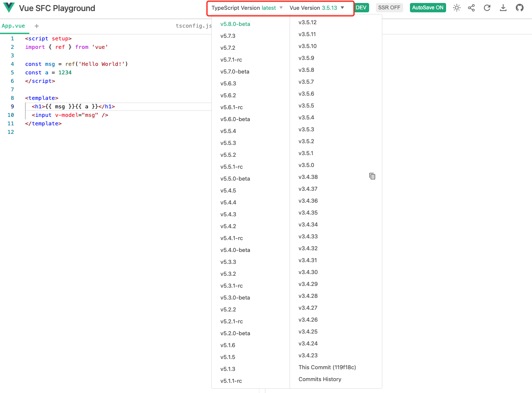The height and width of the screenshot is (393, 532).
Task: Select TypeScript v5.1.6
Action: click(x=228, y=345)
